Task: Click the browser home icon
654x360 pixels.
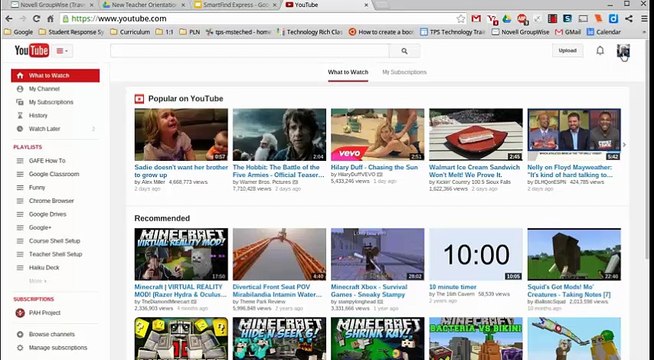Action: point(50,19)
